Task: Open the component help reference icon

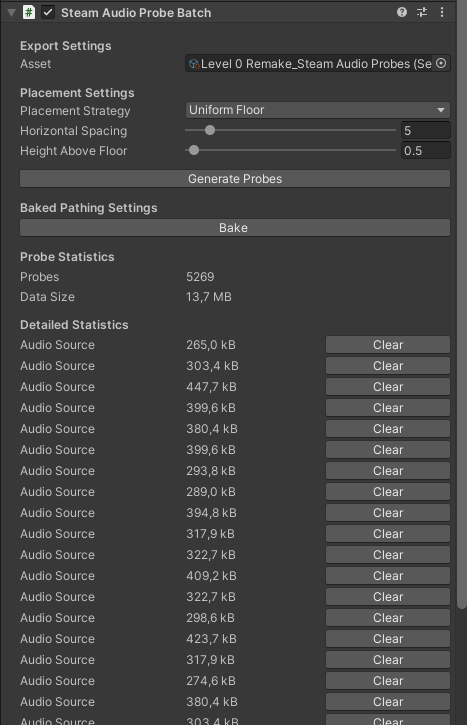Action: click(x=402, y=12)
